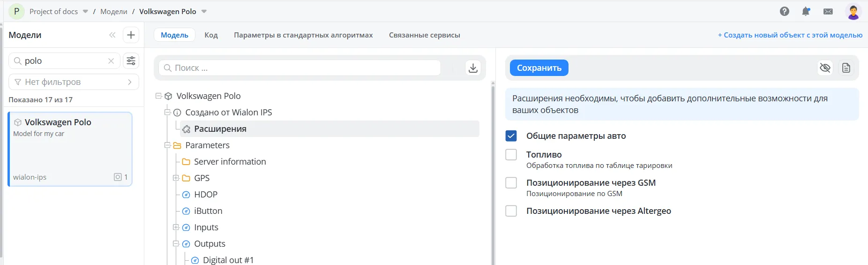This screenshot has width=868, height=265.
Task: Switch to the Модель tab
Action: pyautogui.click(x=174, y=35)
